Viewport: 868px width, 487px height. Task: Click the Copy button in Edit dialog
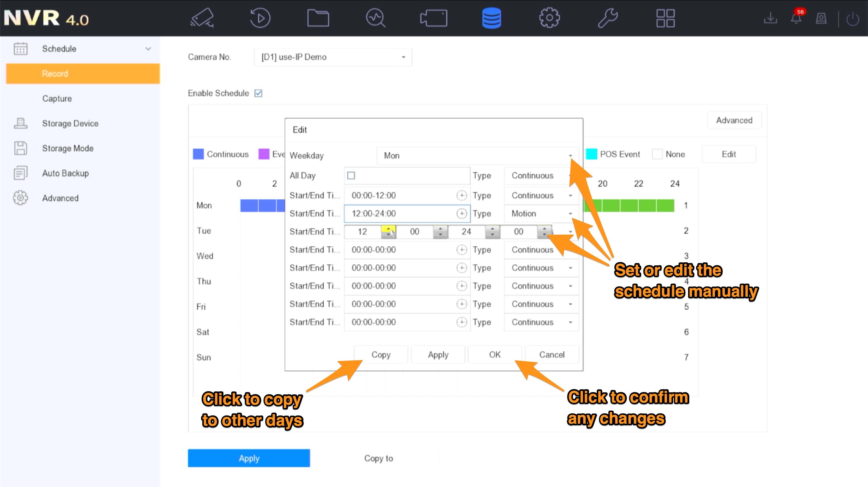pos(381,355)
